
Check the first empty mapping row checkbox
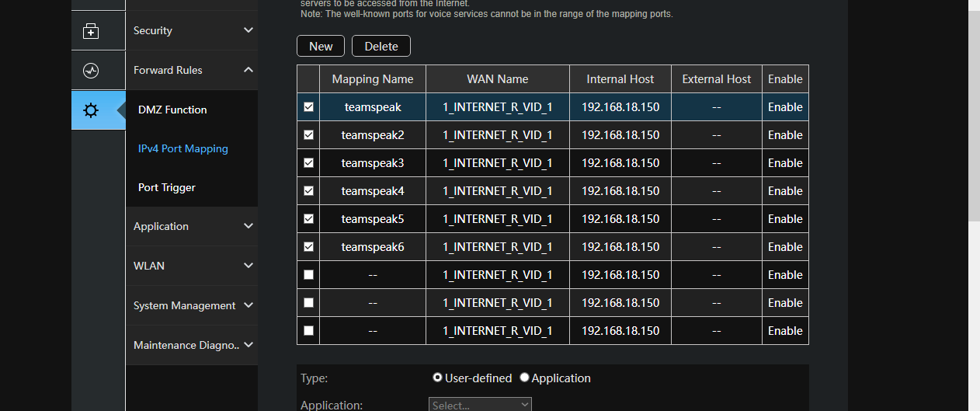point(308,275)
